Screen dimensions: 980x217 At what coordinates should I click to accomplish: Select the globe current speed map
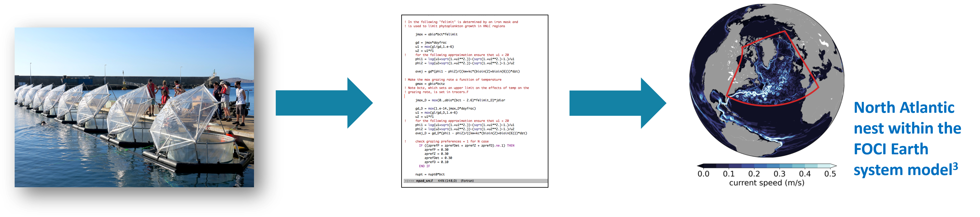(767, 80)
